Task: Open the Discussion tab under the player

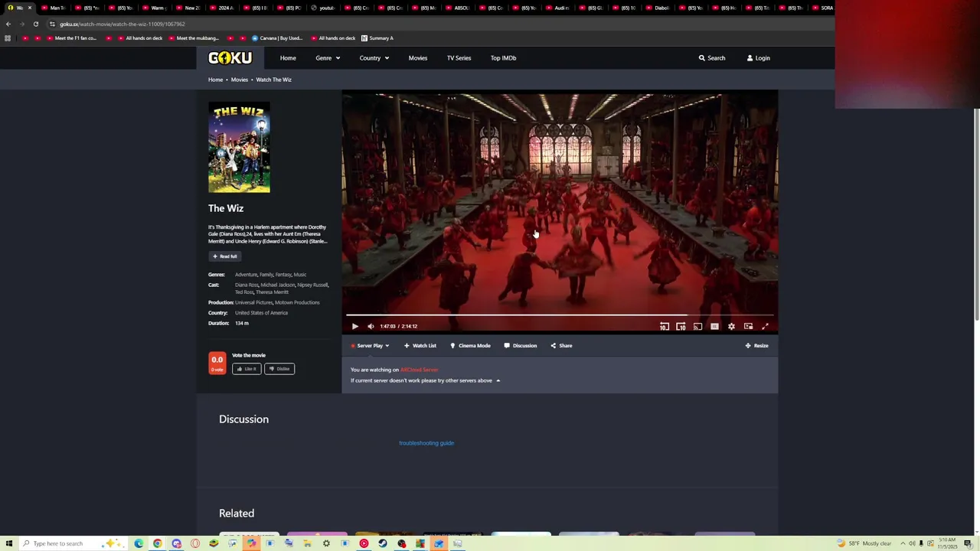Action: (521, 345)
